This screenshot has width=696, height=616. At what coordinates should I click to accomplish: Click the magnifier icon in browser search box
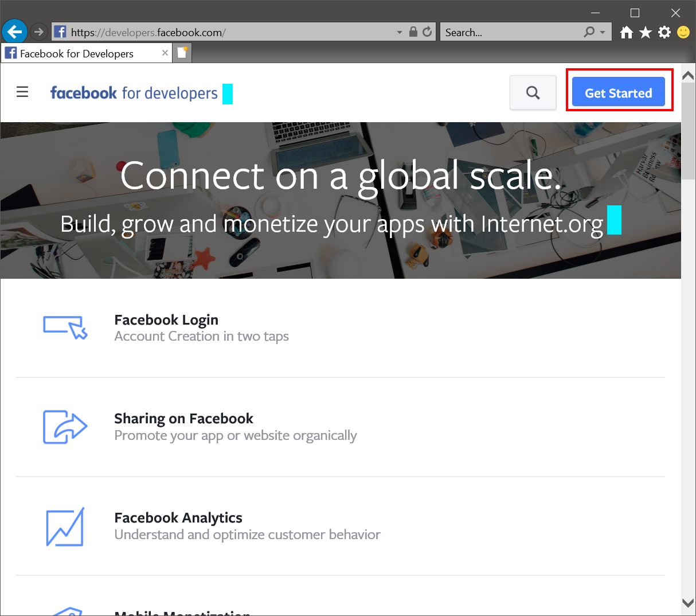click(x=589, y=32)
